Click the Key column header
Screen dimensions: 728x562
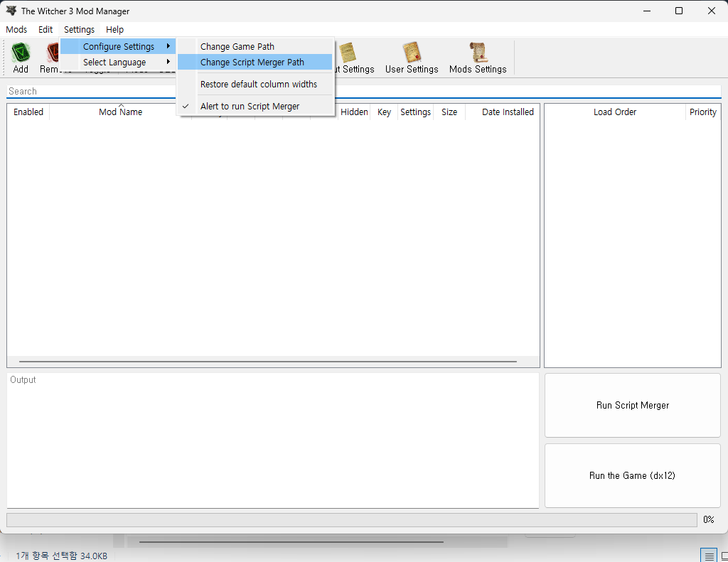(x=384, y=112)
